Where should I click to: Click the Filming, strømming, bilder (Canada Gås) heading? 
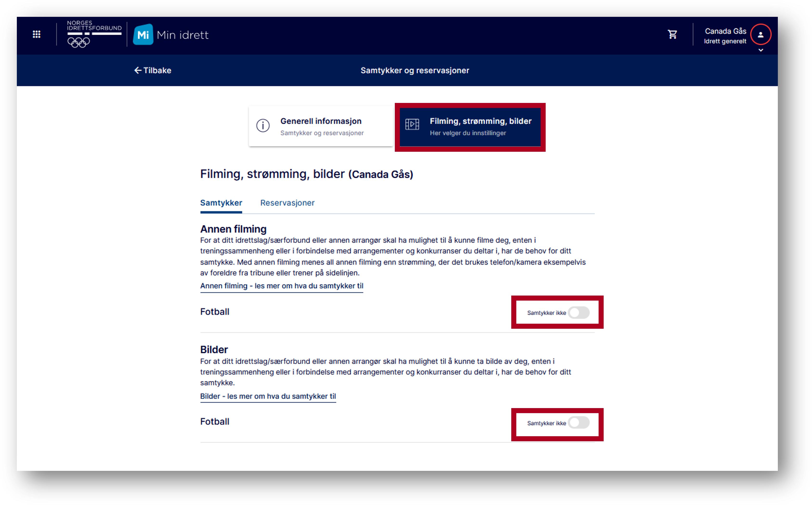click(x=307, y=174)
